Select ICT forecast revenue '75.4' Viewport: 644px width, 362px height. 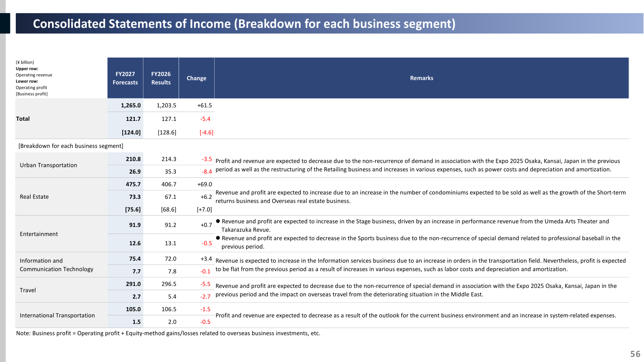tap(135, 259)
